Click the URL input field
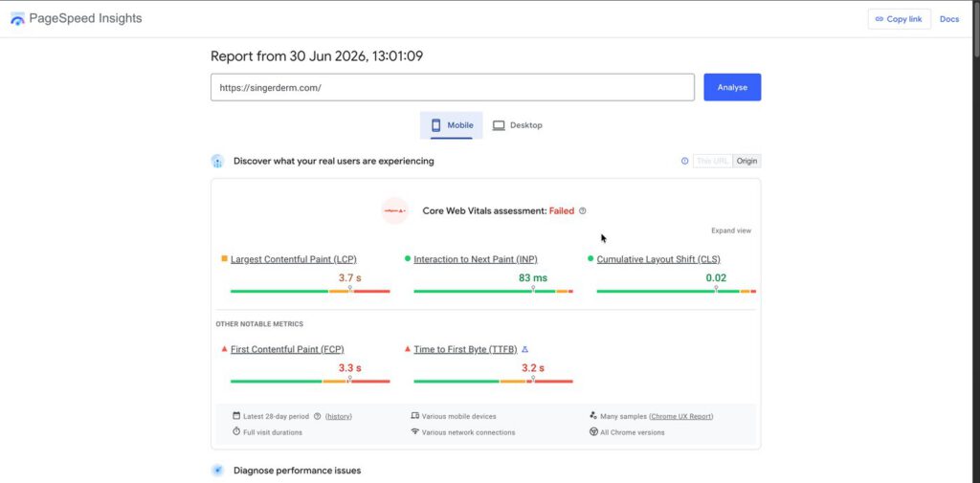The width and height of the screenshot is (980, 483). coord(453,87)
